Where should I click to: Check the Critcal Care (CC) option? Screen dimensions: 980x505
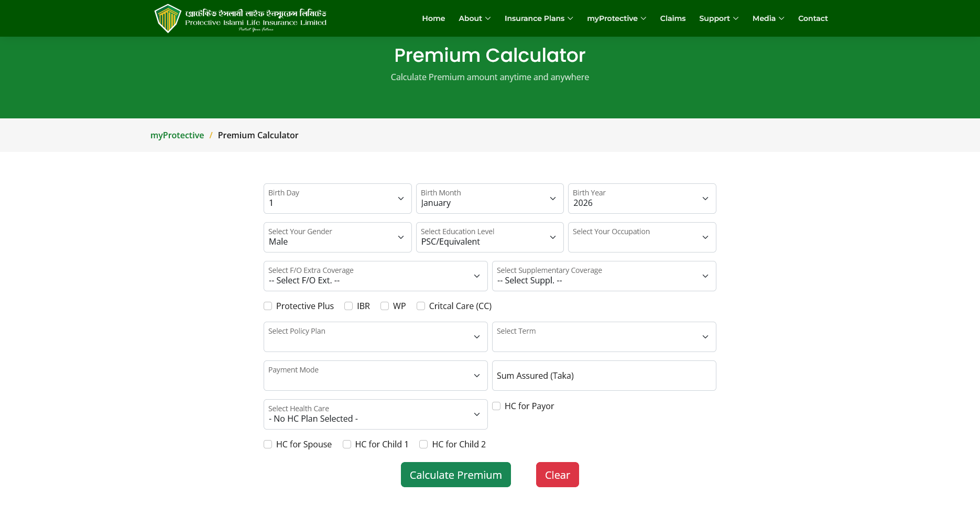[x=421, y=306]
